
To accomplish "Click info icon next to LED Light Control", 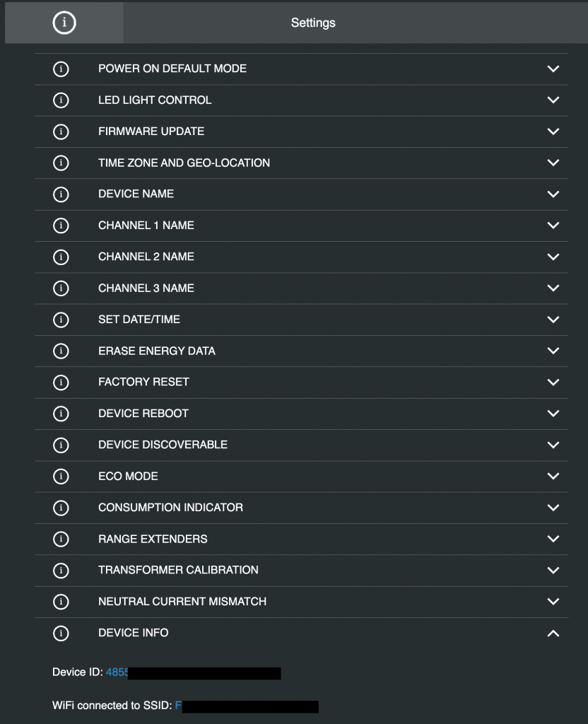I will [x=61, y=100].
